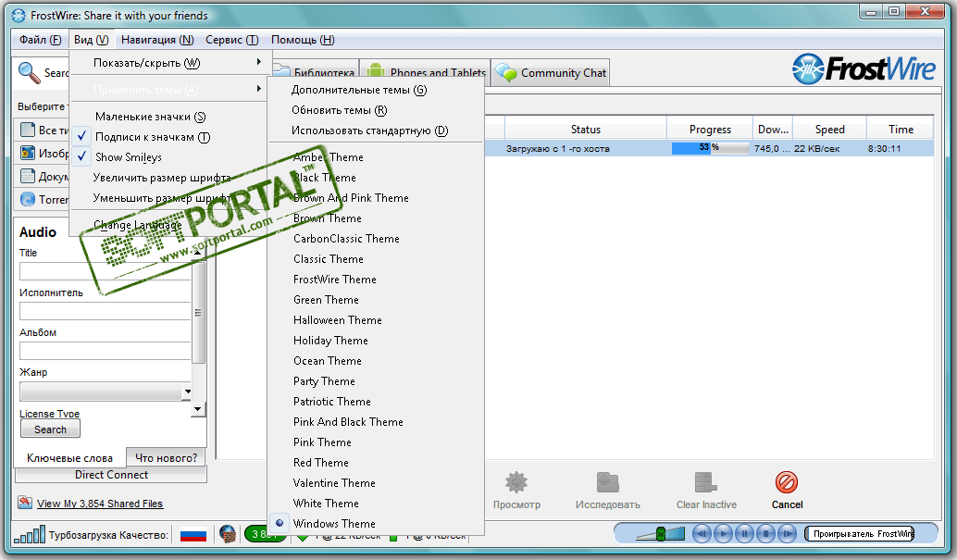Click Direct Connect button
This screenshot has height=560, width=957.
(111, 475)
